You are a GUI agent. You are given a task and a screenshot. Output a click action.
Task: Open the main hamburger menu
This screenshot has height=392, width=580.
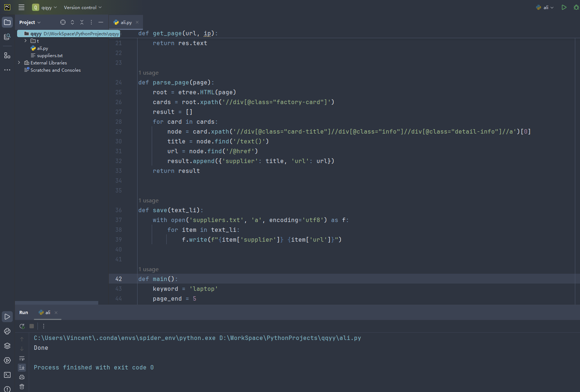21,7
